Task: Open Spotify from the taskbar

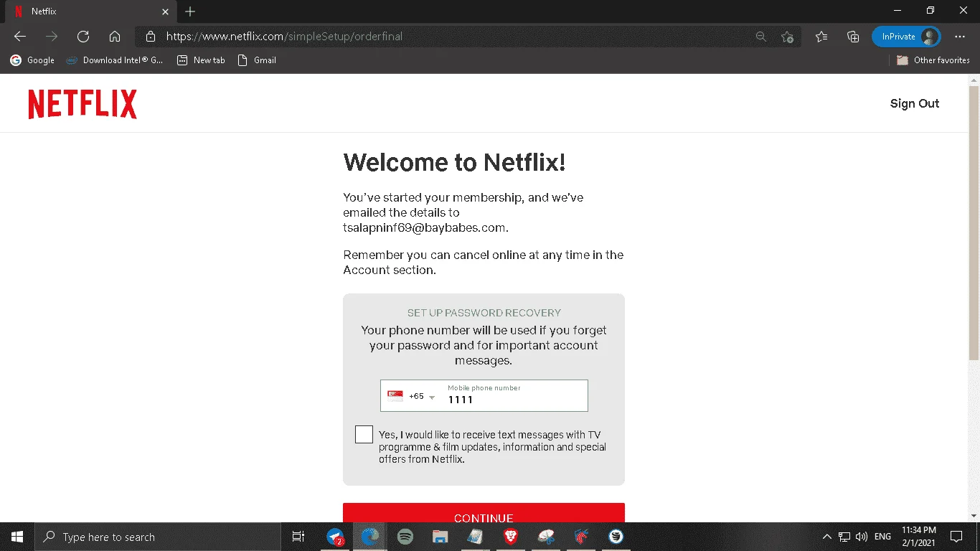Action: 405,537
